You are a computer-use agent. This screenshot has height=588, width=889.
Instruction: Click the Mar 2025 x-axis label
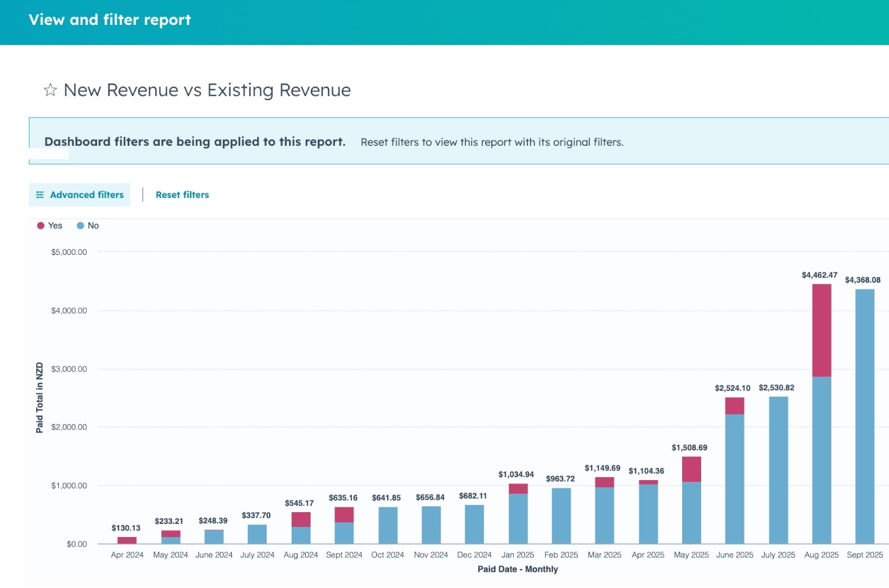tap(604, 555)
